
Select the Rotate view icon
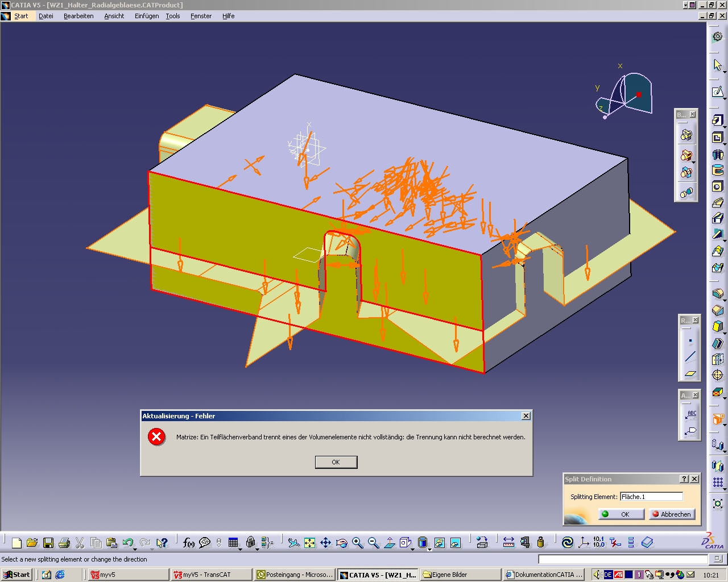pos(341,543)
